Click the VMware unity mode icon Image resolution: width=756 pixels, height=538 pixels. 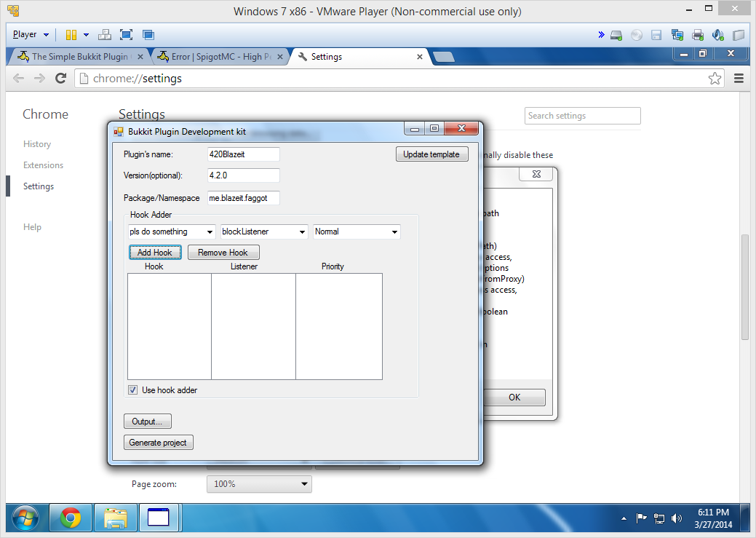click(x=148, y=34)
